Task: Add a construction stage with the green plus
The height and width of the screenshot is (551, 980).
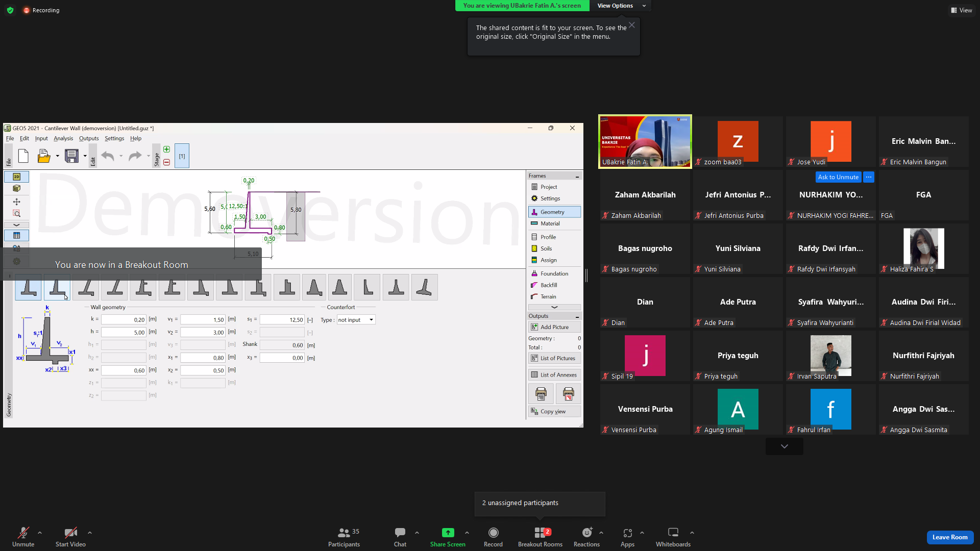Action: coord(166,149)
